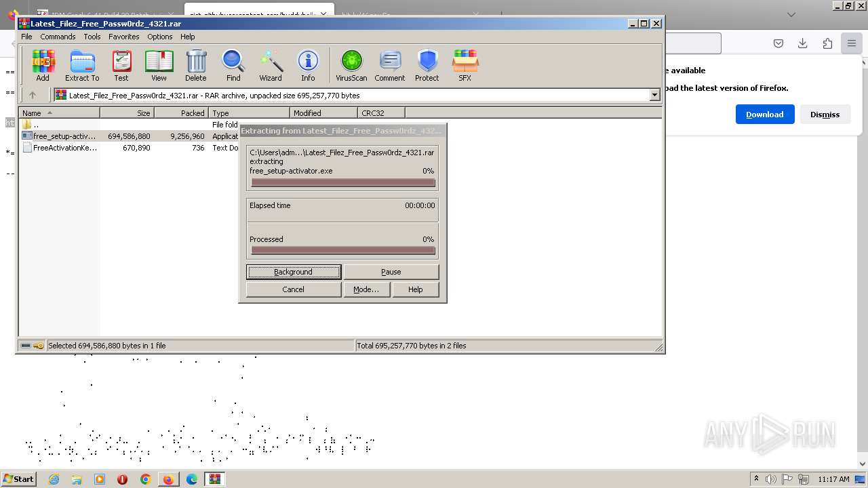Click the drive/key status bar icon

pos(32,346)
